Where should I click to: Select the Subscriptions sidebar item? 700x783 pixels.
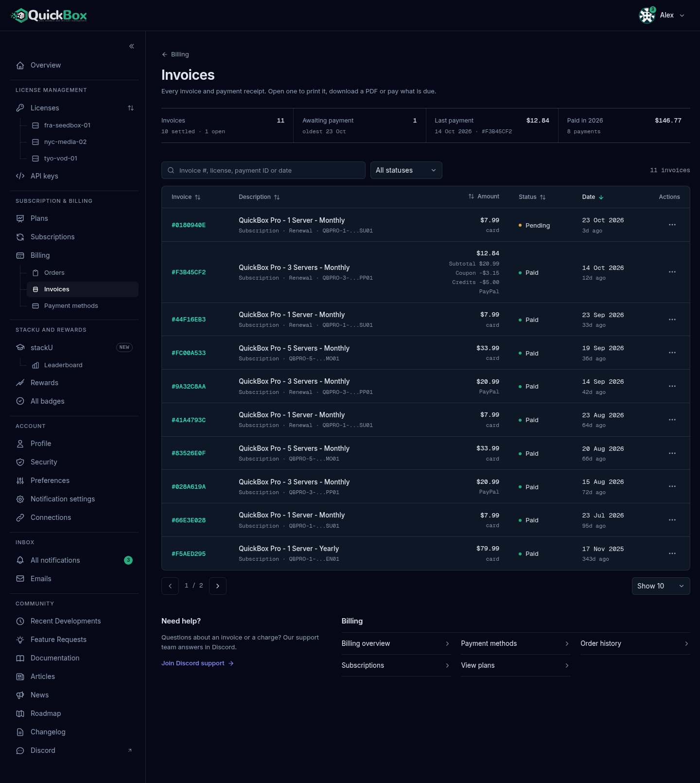click(x=74, y=237)
